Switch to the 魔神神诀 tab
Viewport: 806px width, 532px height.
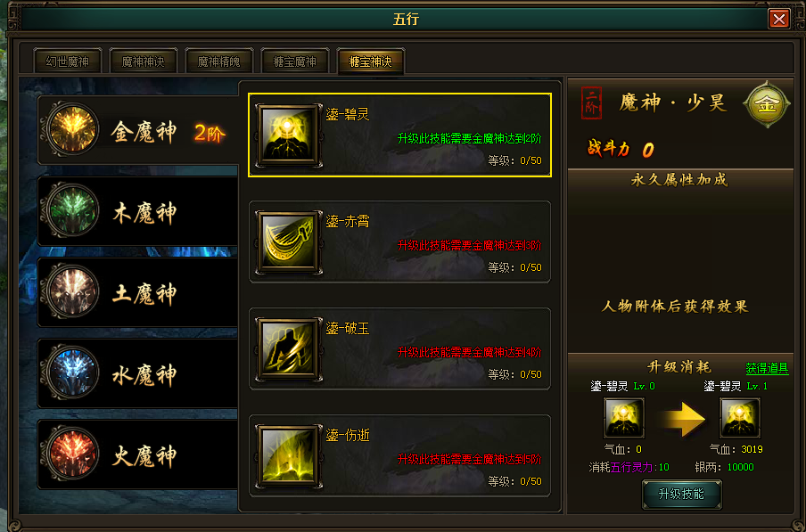pyautogui.click(x=144, y=61)
